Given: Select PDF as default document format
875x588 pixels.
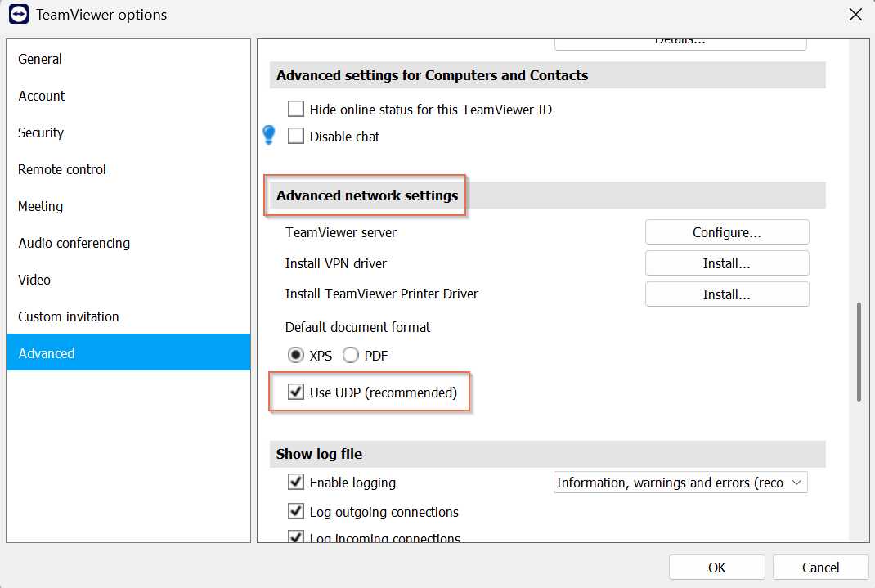Looking at the screenshot, I should pos(351,355).
